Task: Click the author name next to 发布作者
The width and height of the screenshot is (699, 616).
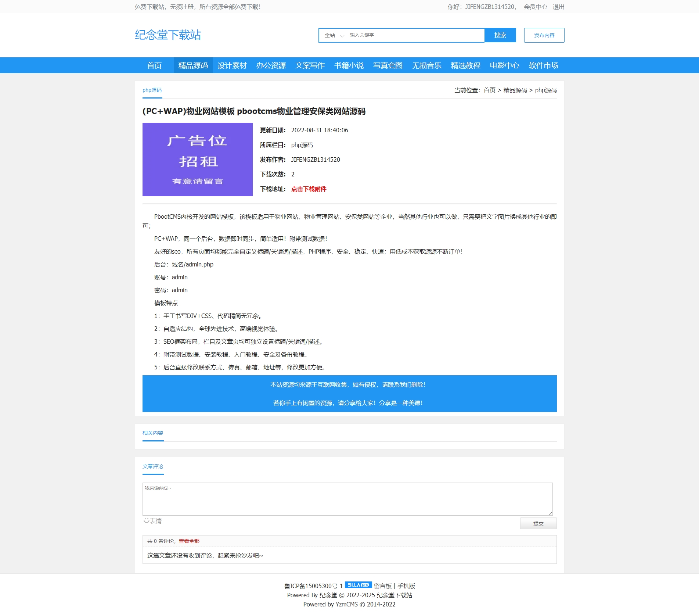Action: (316, 160)
